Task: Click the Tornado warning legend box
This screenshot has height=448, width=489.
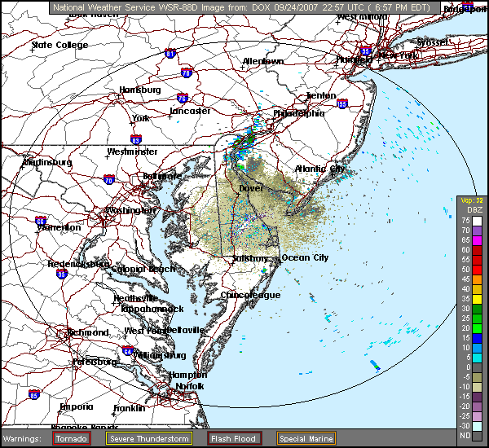Action: [x=72, y=439]
